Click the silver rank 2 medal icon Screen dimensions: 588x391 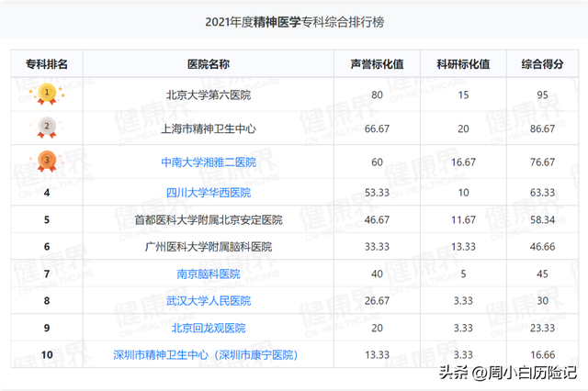[47, 128]
